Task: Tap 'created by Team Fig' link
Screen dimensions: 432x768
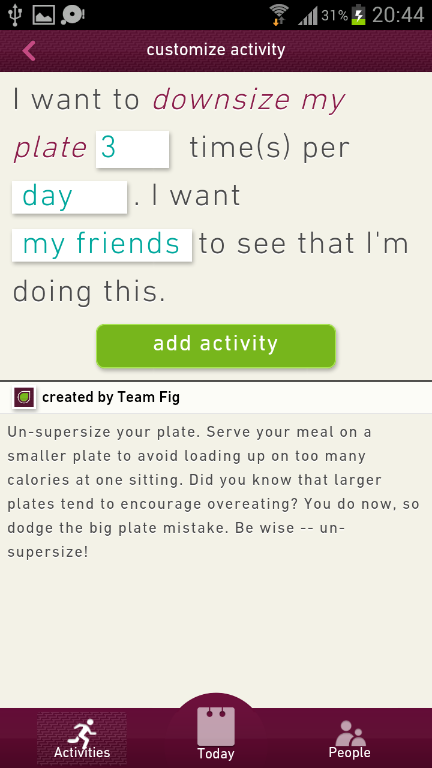Action: coord(111,397)
